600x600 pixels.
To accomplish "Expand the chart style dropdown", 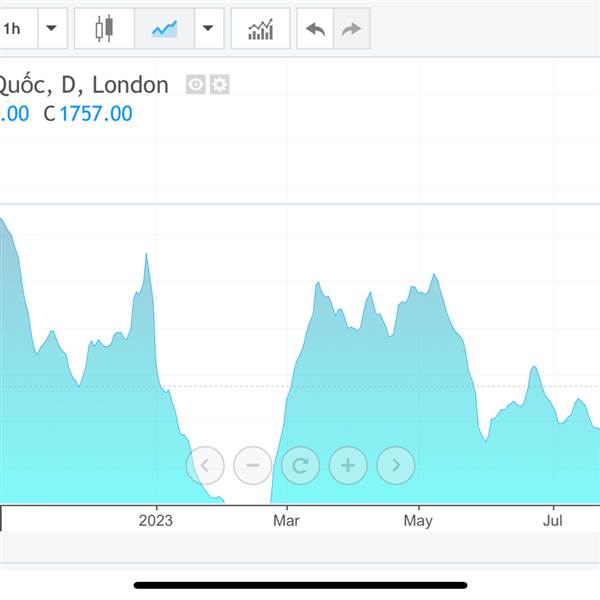I will pos(209,29).
